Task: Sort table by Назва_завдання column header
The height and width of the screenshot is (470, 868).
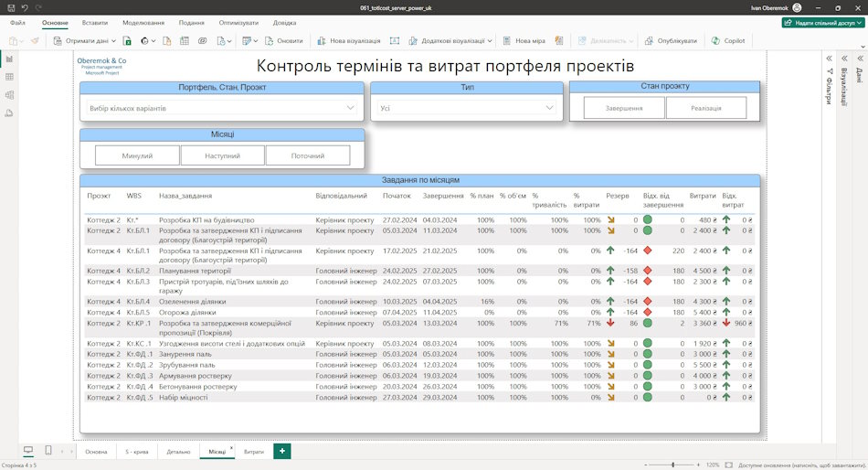Action: pos(185,196)
